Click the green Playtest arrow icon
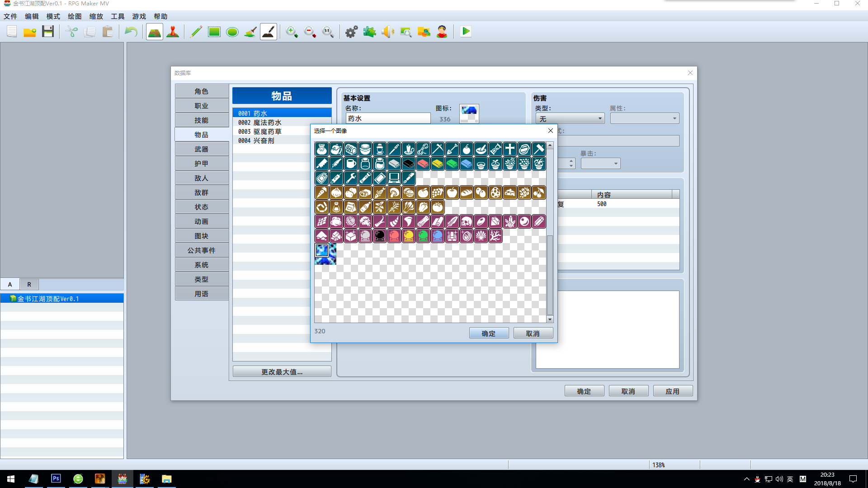The image size is (868, 488). [466, 32]
